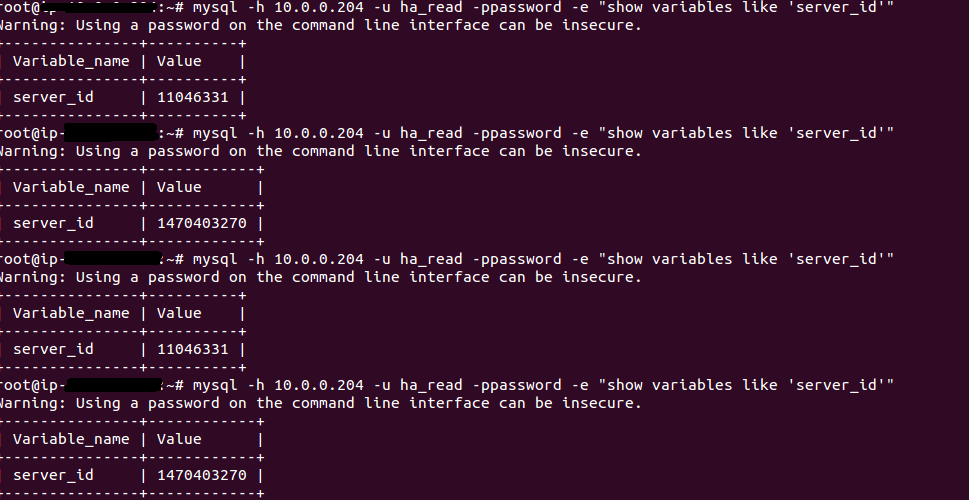Image resolution: width=969 pixels, height=500 pixels.
Task: Click the Value header in the third table
Action: (179, 313)
